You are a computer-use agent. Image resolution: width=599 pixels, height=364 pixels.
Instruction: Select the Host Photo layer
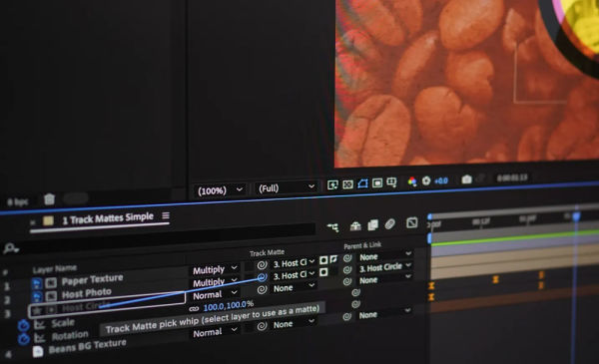point(86,294)
